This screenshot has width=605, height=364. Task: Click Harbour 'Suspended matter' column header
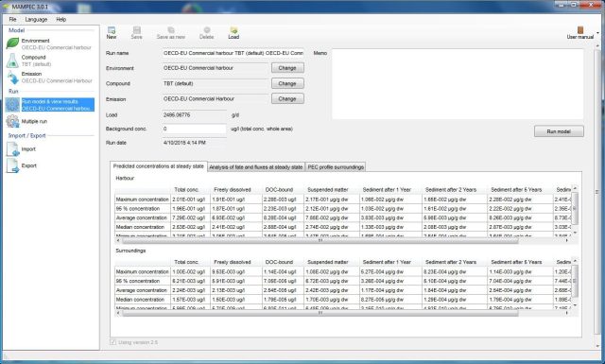pos(332,189)
